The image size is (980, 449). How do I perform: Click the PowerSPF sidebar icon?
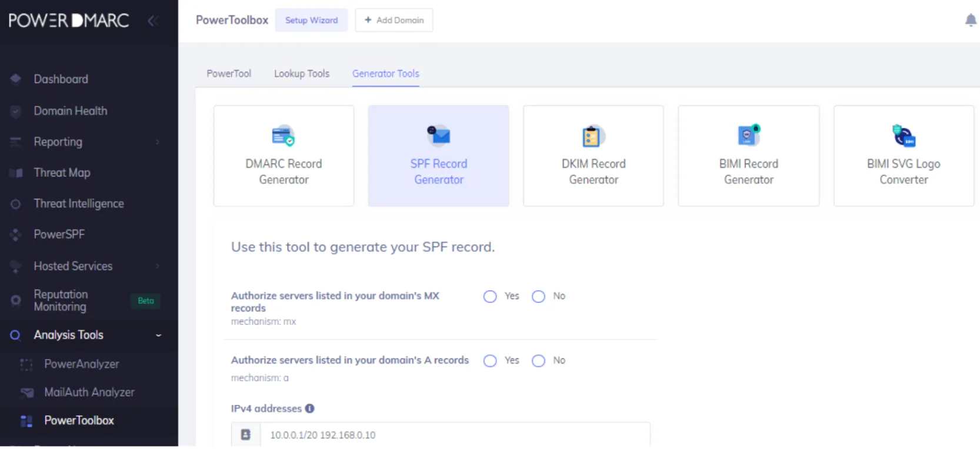coord(16,235)
